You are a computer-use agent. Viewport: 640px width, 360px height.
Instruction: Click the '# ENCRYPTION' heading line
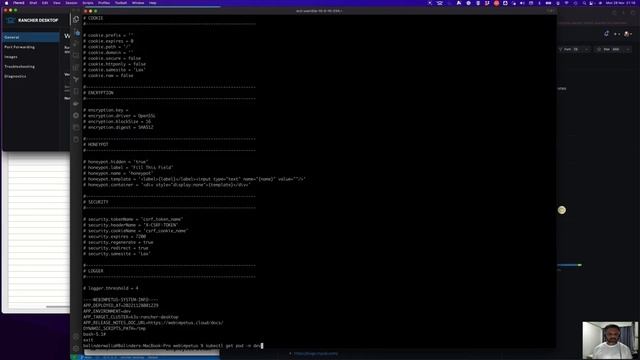[98, 93]
